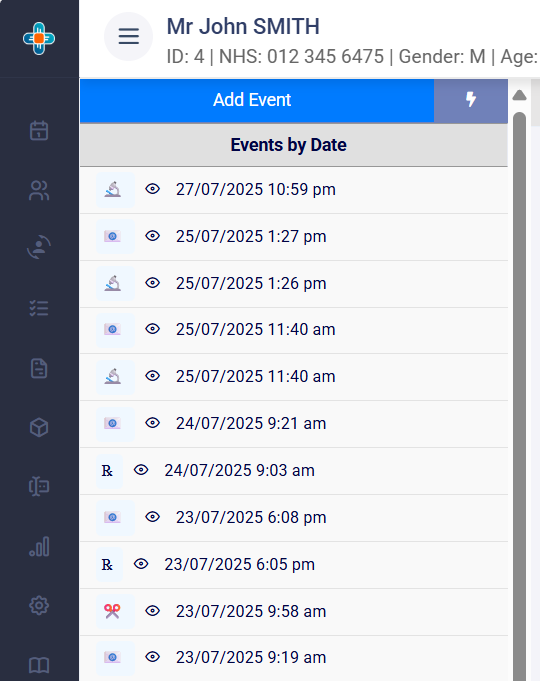This screenshot has width=540, height=681.
Task: Toggle the eye icon for 23/07/2025 6:05 pm
Action: (x=141, y=564)
